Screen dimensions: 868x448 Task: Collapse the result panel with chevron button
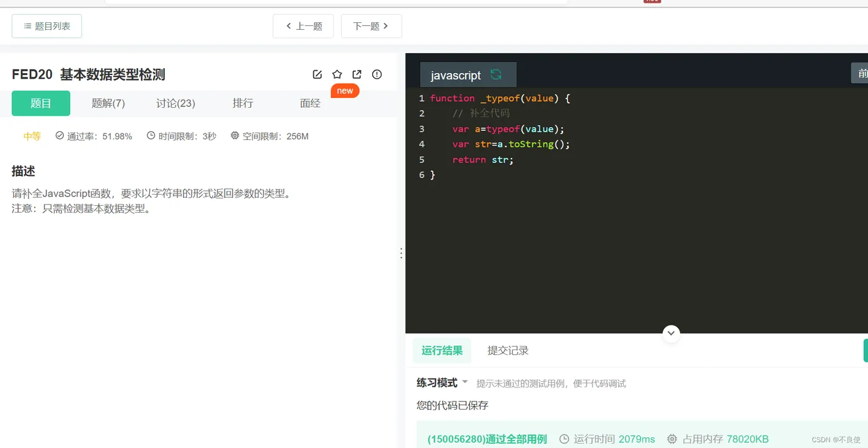point(671,333)
